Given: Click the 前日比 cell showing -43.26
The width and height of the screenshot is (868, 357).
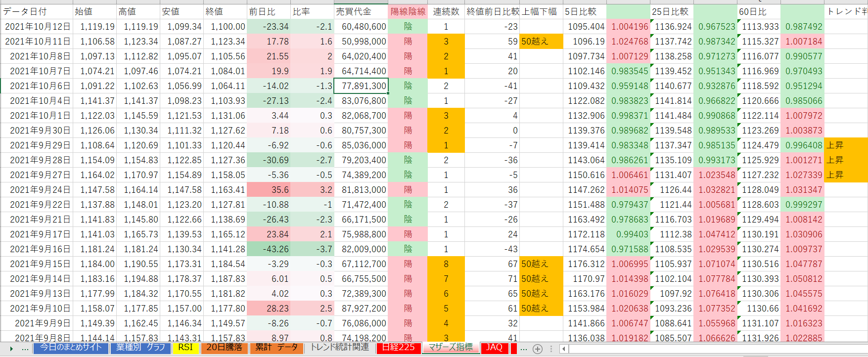Looking at the screenshot, I should click(x=269, y=249).
